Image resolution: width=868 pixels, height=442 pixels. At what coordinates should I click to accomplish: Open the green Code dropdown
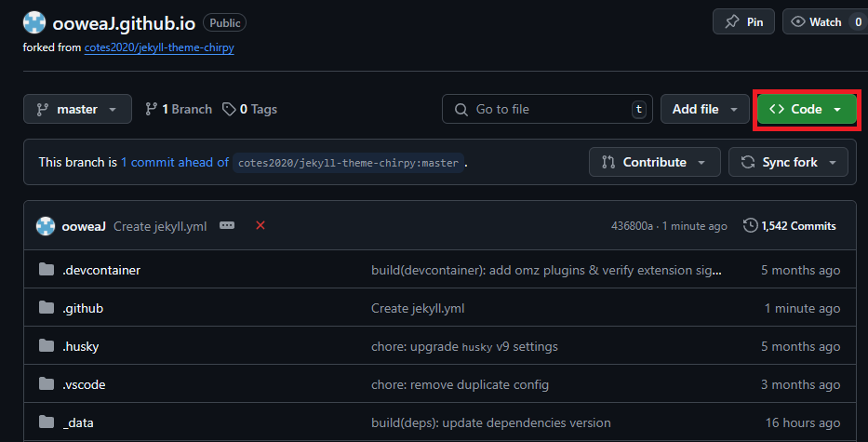[x=806, y=109]
